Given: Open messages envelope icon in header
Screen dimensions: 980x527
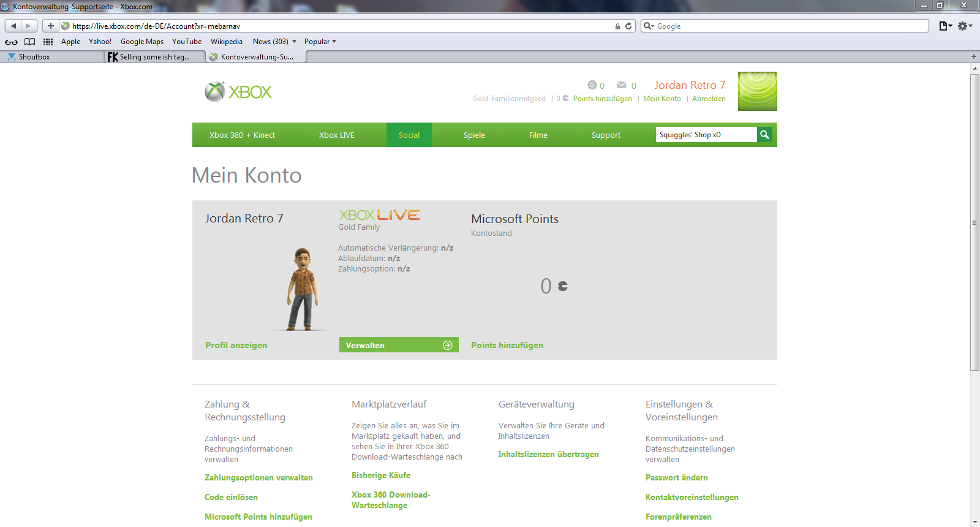Looking at the screenshot, I should (x=622, y=85).
